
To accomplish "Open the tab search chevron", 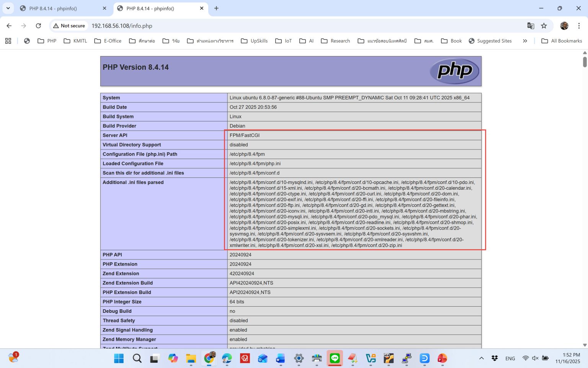I will pos(8,8).
